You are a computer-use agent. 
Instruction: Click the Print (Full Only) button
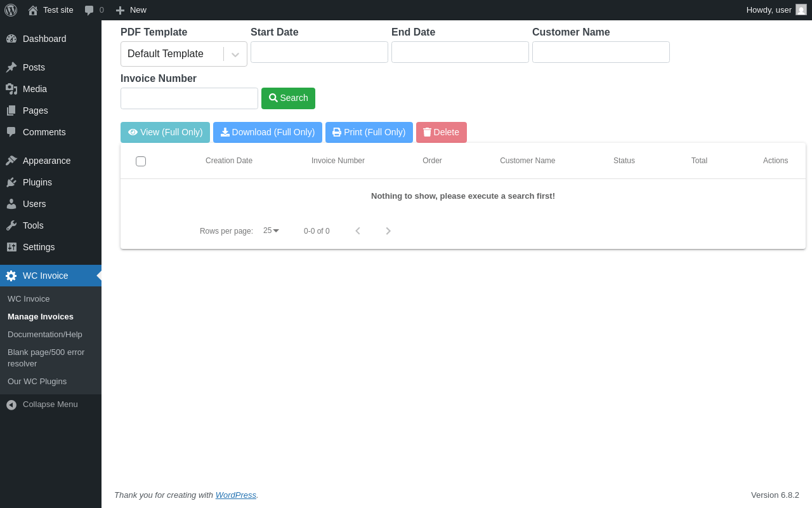tap(369, 132)
